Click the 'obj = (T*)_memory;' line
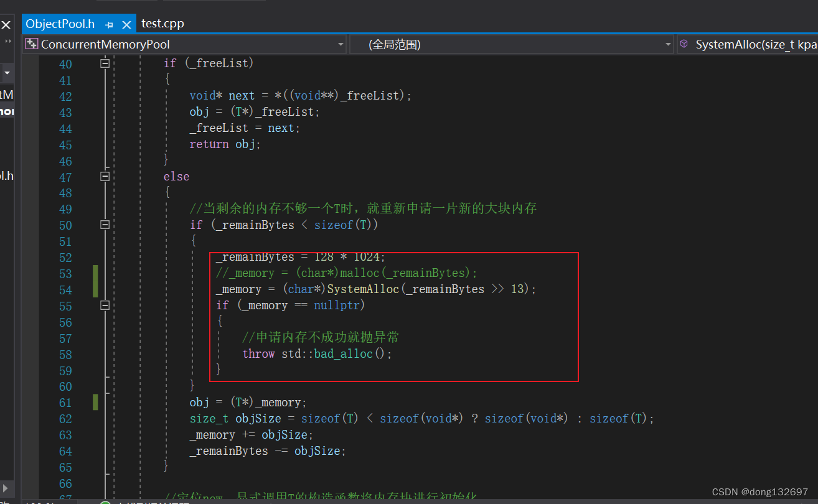This screenshot has height=504, width=818. [x=248, y=403]
